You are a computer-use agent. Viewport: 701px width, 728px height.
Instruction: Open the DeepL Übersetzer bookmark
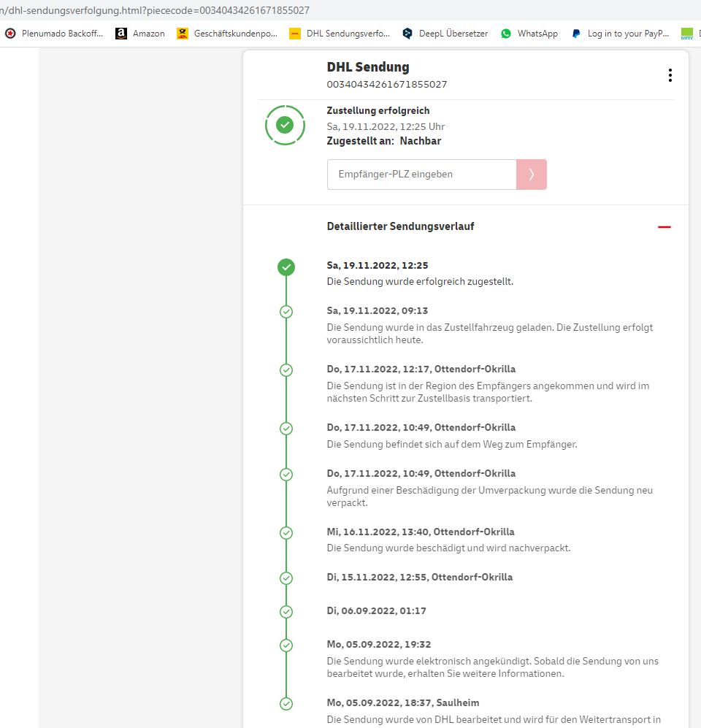point(445,34)
